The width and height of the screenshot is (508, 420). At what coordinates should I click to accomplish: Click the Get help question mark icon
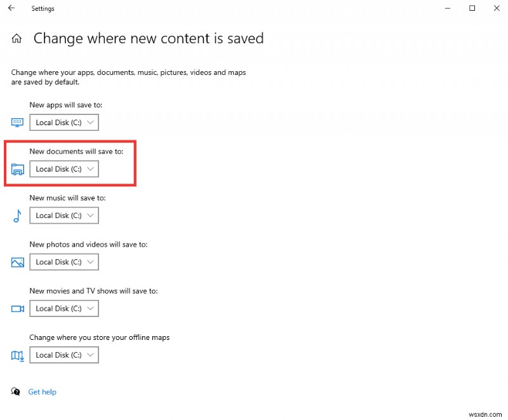click(17, 392)
